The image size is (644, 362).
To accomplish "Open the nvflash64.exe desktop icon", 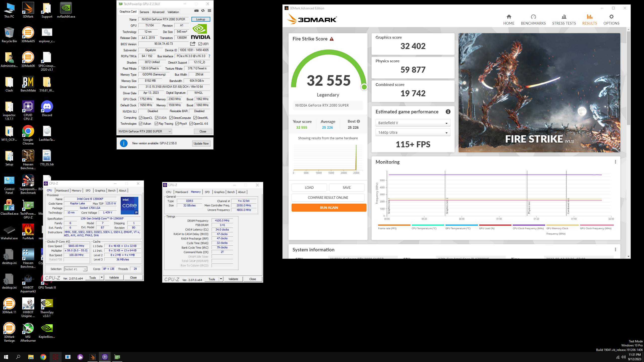I will 66,10.
